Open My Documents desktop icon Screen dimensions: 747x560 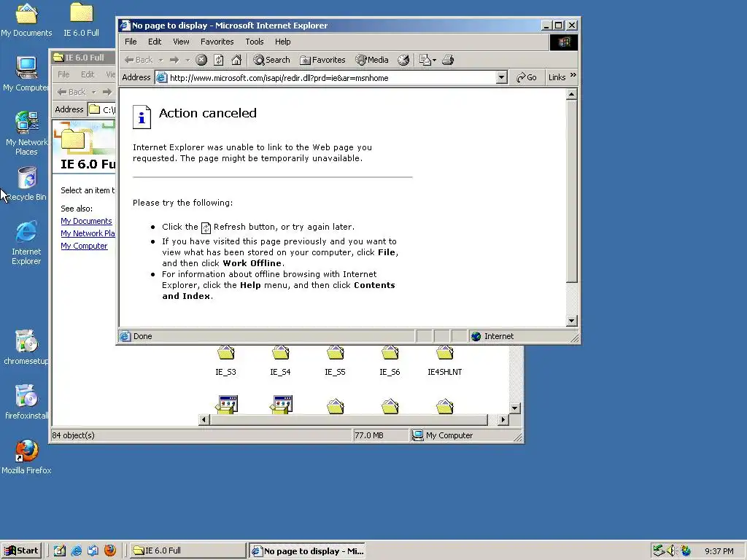coord(26,20)
